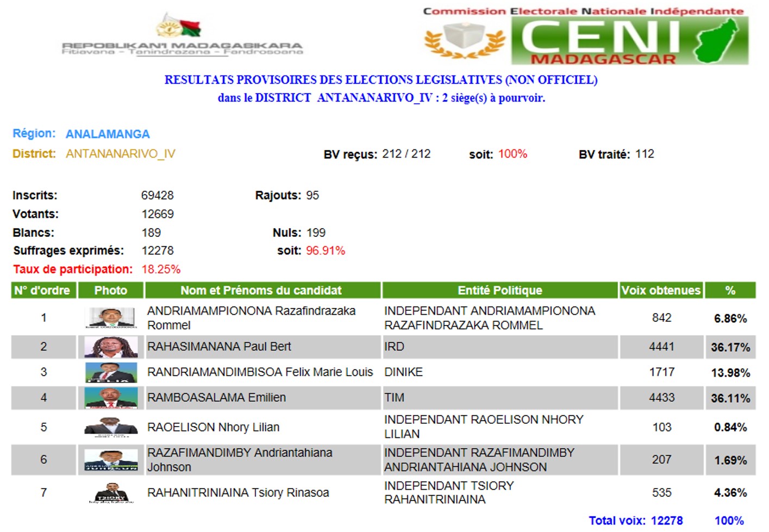Viewport: 769px width, 532px height.
Task: Select candidate name RAHASIMANANA Paul Bert
Action: [x=219, y=347]
